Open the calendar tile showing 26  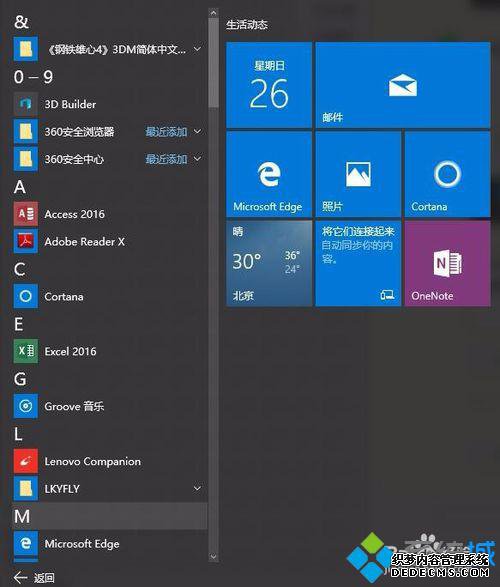269,85
